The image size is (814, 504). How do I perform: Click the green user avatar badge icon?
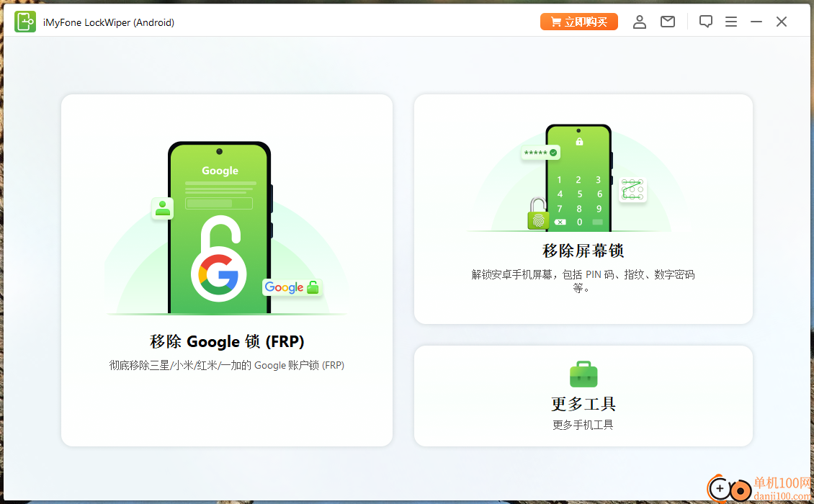point(163,208)
